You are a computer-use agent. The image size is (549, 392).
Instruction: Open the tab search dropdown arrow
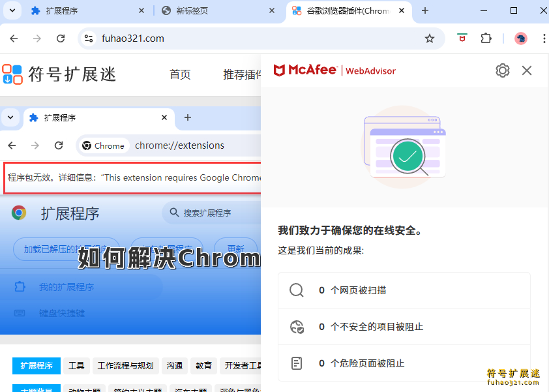pos(12,10)
